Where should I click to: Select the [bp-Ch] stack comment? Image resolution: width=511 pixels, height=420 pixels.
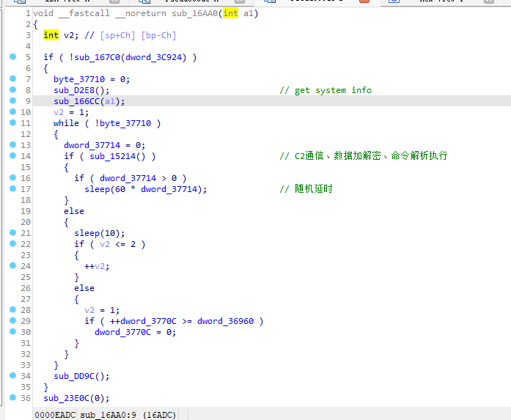[x=158, y=35]
